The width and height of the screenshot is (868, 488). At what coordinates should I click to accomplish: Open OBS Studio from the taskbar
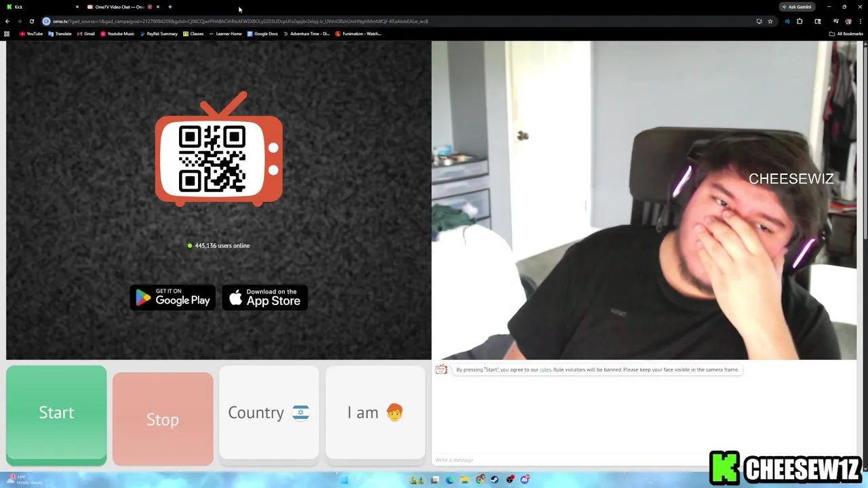(x=510, y=480)
